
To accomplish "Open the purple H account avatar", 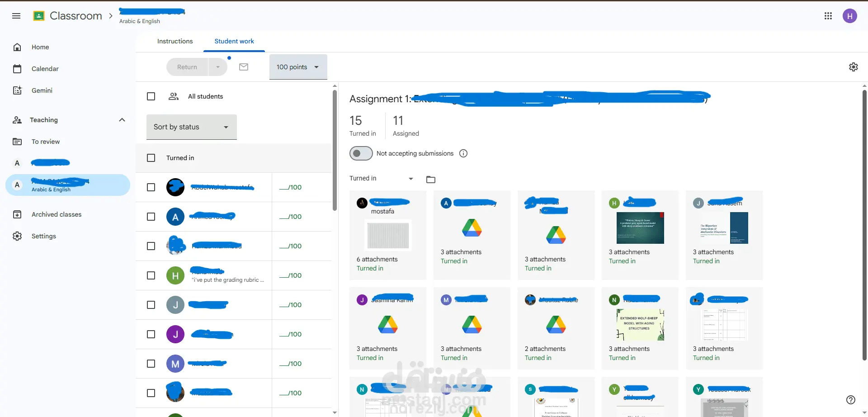I will [x=850, y=16].
